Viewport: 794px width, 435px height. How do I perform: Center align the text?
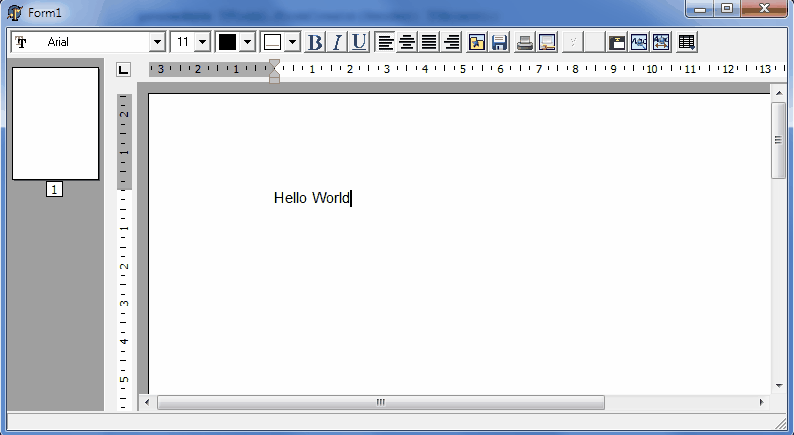(x=407, y=42)
